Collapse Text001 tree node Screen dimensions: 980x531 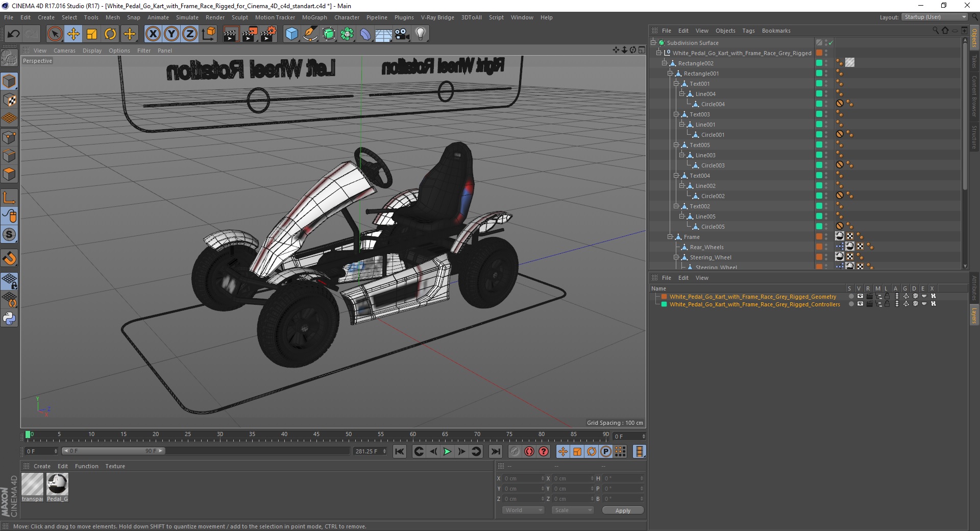(676, 84)
